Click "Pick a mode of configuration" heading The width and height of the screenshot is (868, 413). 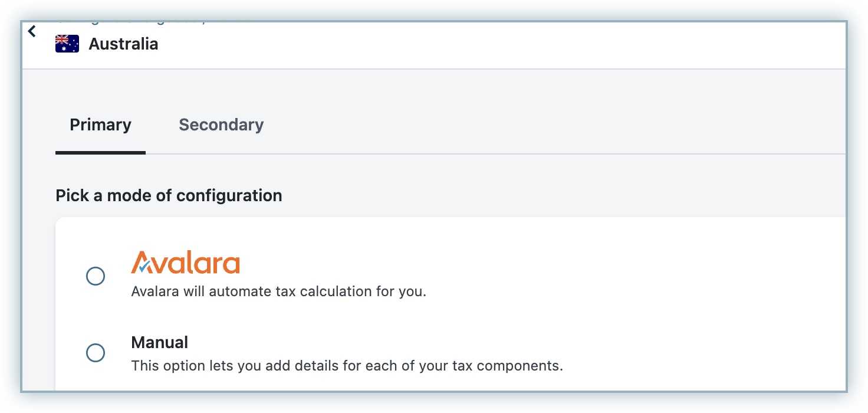169,195
